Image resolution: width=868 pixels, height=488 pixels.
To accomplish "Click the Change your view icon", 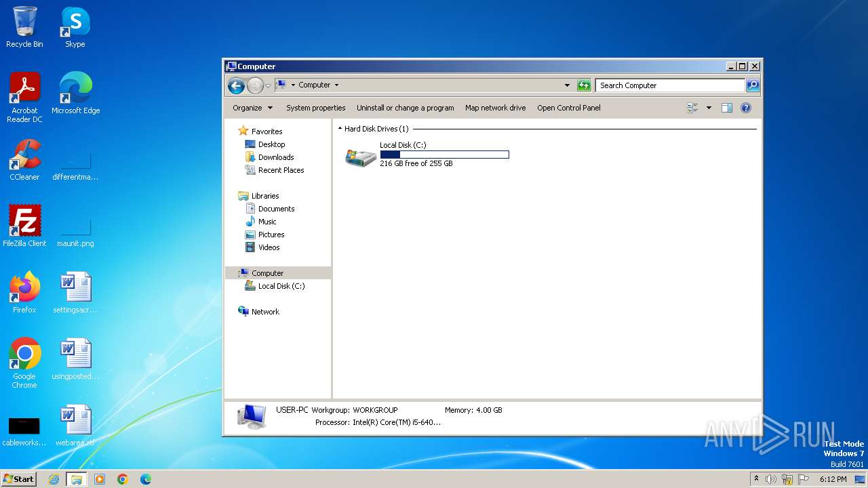I will pyautogui.click(x=692, y=108).
